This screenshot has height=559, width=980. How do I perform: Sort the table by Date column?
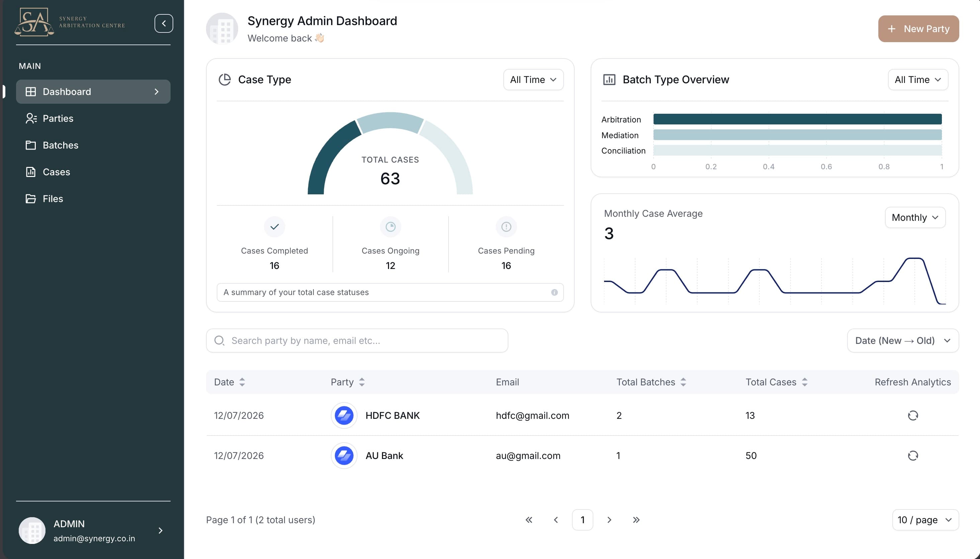click(242, 382)
